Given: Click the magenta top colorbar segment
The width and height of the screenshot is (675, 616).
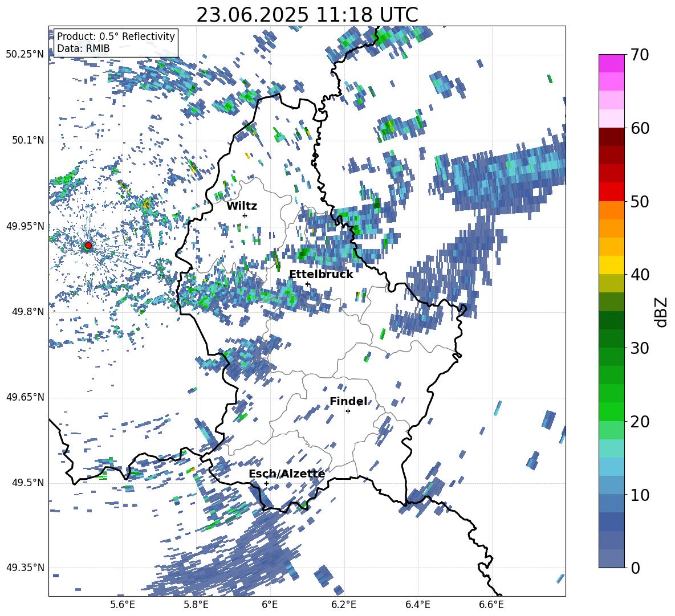Looking at the screenshot, I should tap(611, 63).
